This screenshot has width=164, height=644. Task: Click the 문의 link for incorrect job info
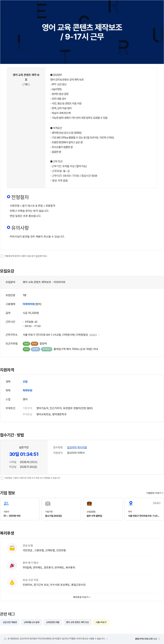37,256
